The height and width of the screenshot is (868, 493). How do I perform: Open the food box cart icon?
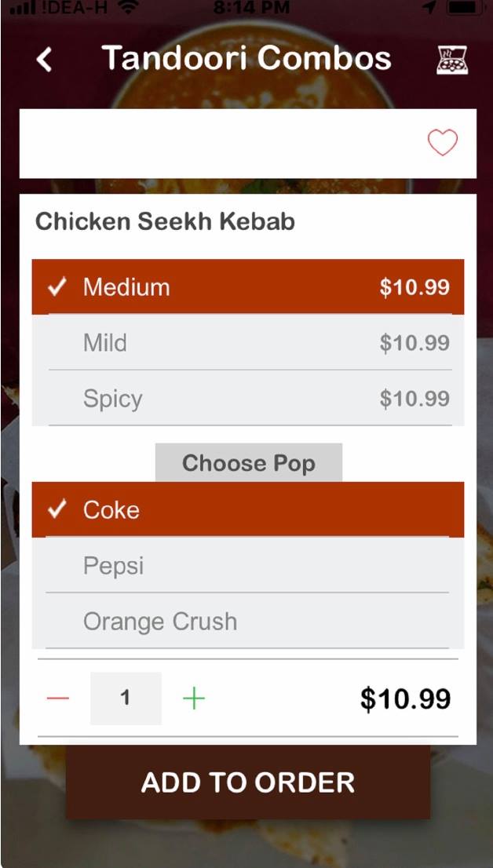pos(452,60)
